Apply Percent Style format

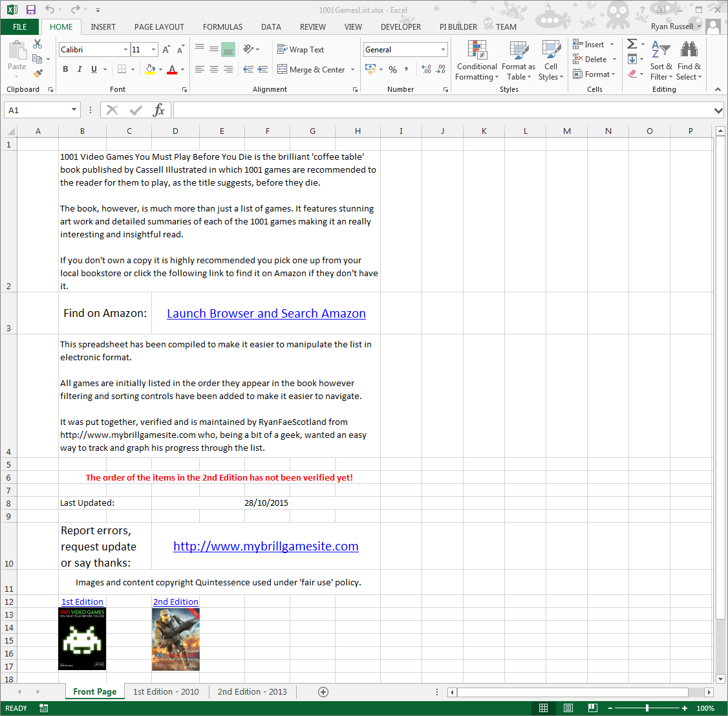[393, 70]
